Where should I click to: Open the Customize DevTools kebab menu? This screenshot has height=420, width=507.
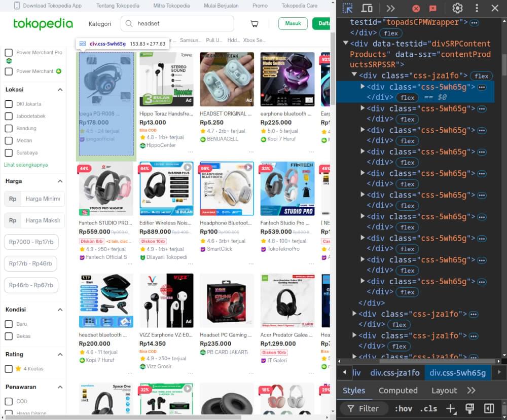point(477,8)
